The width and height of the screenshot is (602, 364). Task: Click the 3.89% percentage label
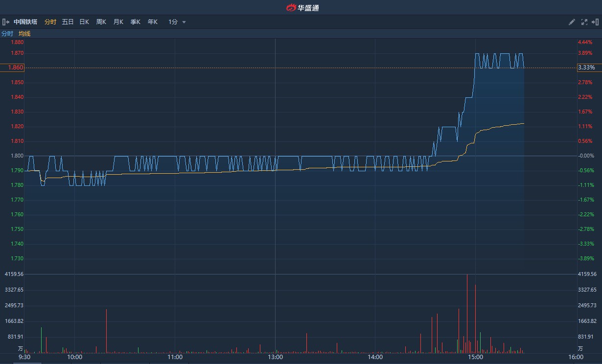click(x=585, y=53)
